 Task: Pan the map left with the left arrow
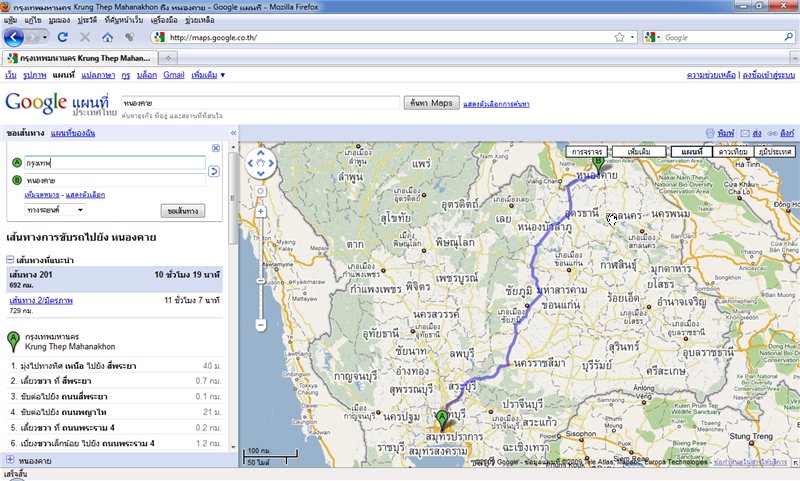(250, 163)
